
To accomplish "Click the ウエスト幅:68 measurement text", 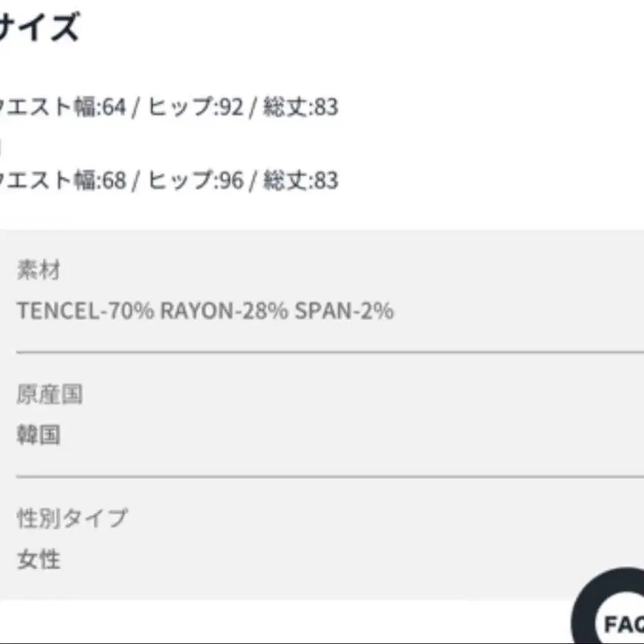I will pyautogui.click(x=63, y=180).
